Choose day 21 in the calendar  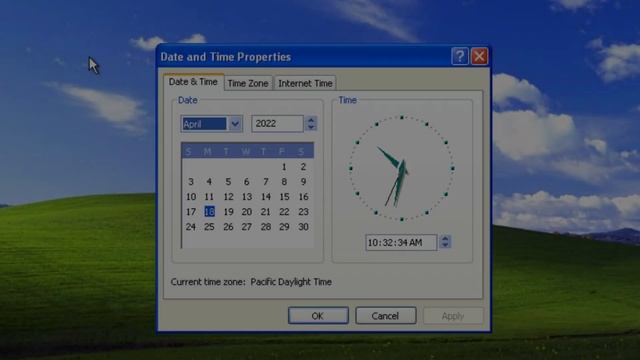click(266, 212)
